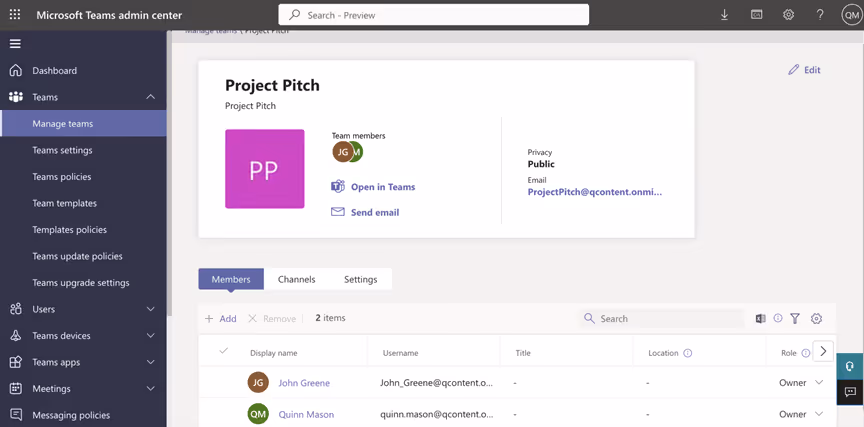This screenshot has height=427, width=864.
Task: Click the Dashboard home icon
Action: click(x=16, y=71)
